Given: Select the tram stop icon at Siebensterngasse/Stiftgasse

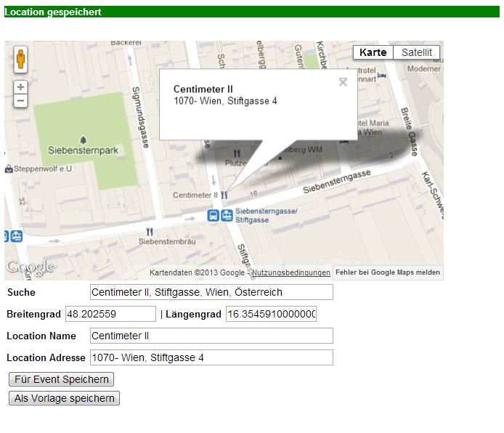Looking at the screenshot, I should coord(227,215).
